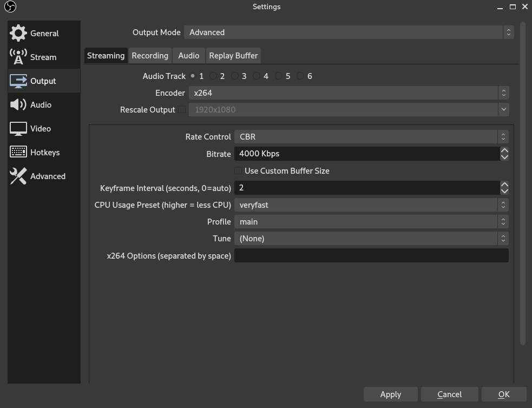Switch to the Audio tab
The height and width of the screenshot is (408, 532).
[x=189, y=56]
